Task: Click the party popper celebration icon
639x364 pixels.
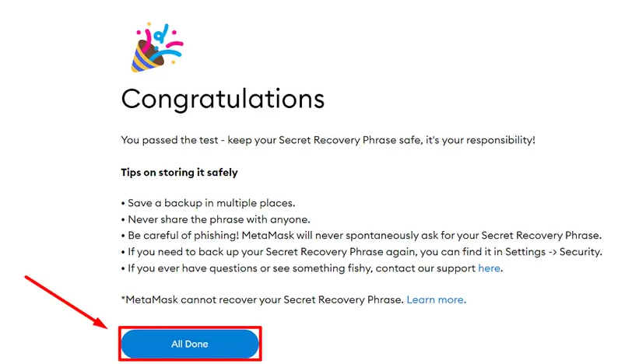Action: pyautogui.click(x=157, y=47)
